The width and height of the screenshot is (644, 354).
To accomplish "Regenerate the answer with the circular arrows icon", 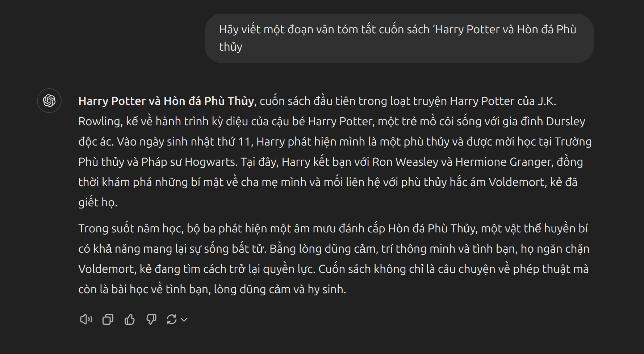I will [172, 319].
